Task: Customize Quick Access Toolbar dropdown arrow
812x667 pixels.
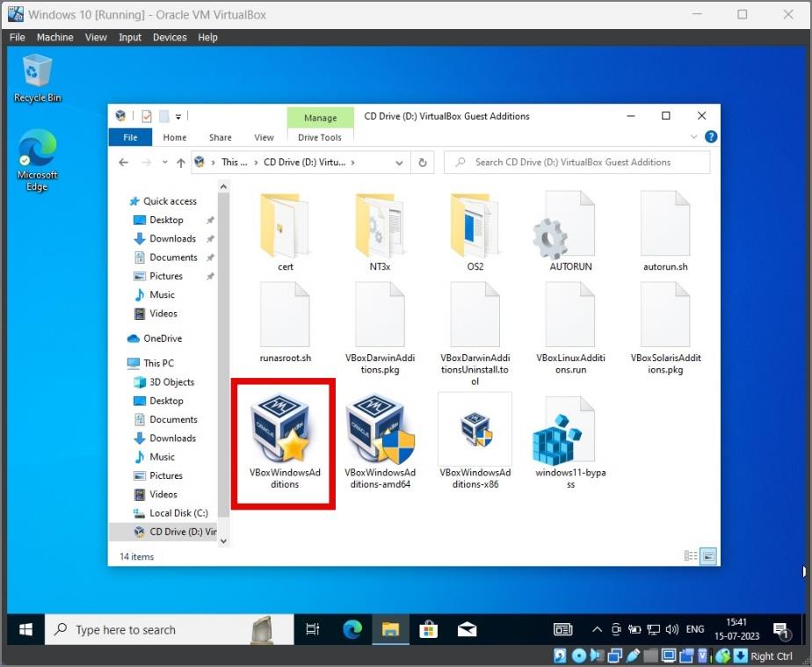Action: click(x=178, y=117)
